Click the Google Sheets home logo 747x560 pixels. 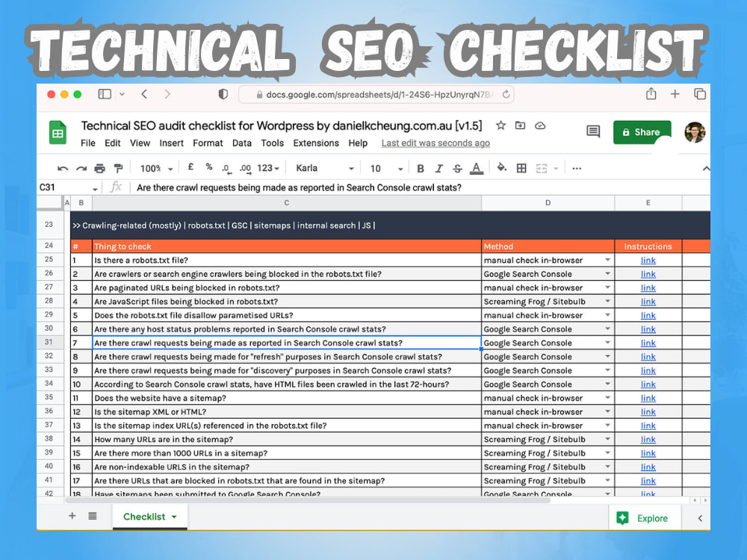(58, 133)
